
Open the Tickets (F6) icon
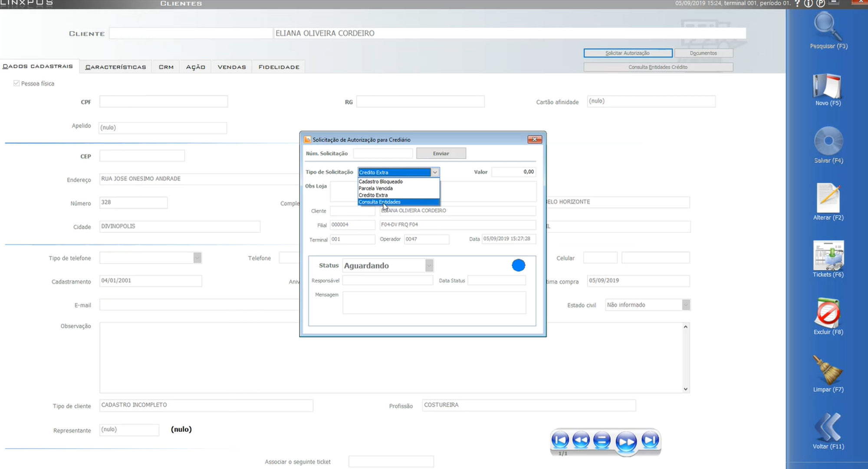tap(828, 255)
